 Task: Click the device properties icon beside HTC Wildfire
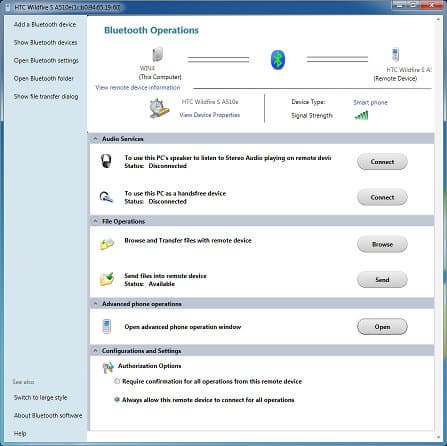tap(159, 109)
